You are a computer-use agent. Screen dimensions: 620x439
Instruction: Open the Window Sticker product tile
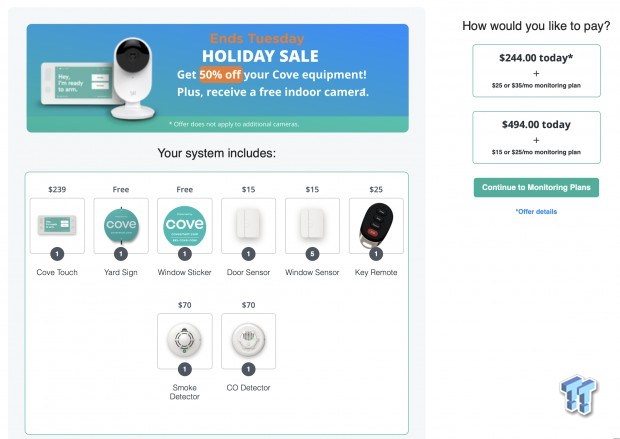click(x=185, y=225)
